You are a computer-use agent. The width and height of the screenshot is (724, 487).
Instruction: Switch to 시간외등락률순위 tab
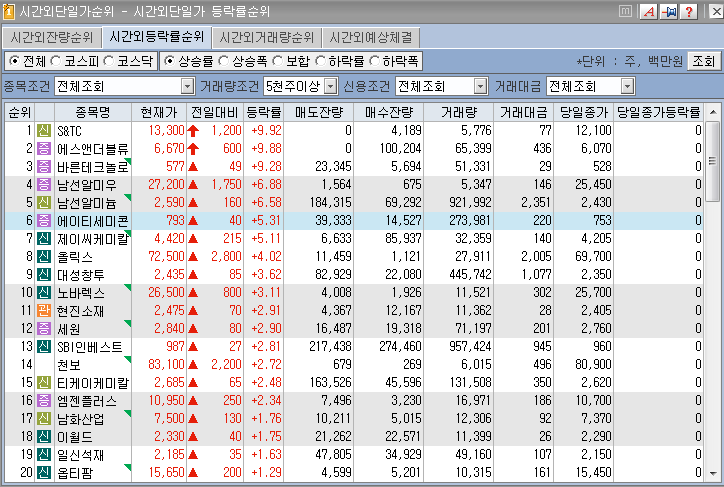[x=157, y=36]
